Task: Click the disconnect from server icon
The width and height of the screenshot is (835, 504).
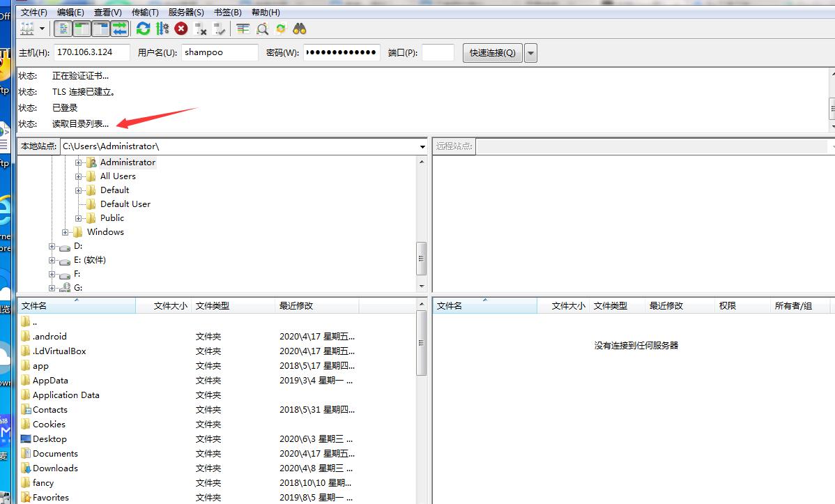Action: tap(200, 29)
